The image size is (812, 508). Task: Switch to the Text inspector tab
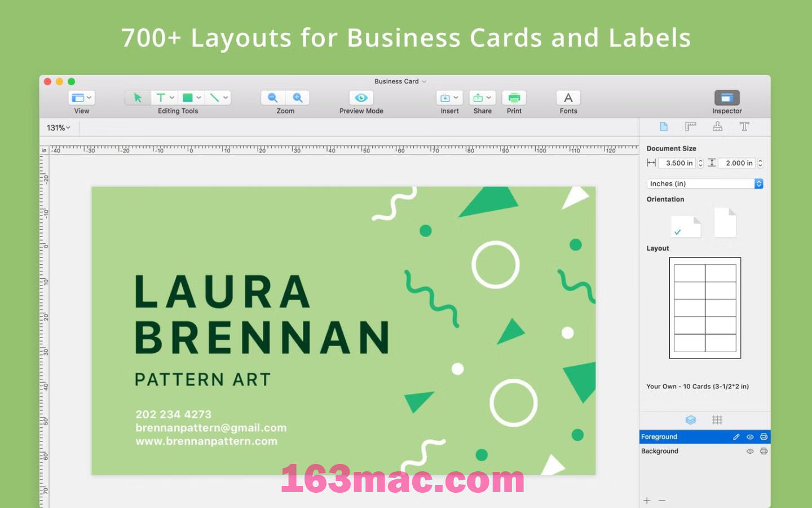point(744,126)
